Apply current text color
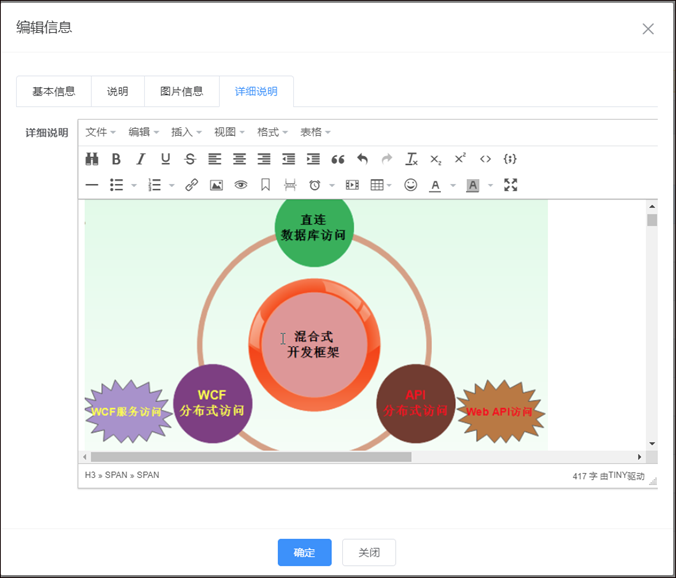The image size is (676, 578). 435,185
